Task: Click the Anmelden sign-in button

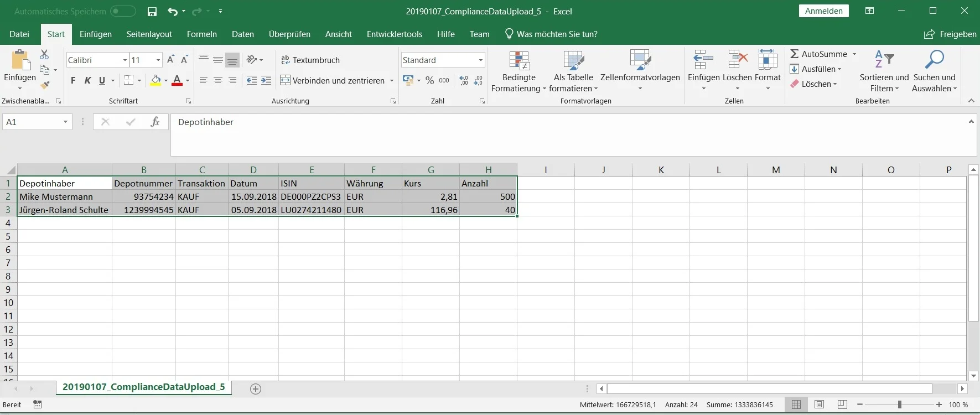Action: pyautogui.click(x=824, y=11)
